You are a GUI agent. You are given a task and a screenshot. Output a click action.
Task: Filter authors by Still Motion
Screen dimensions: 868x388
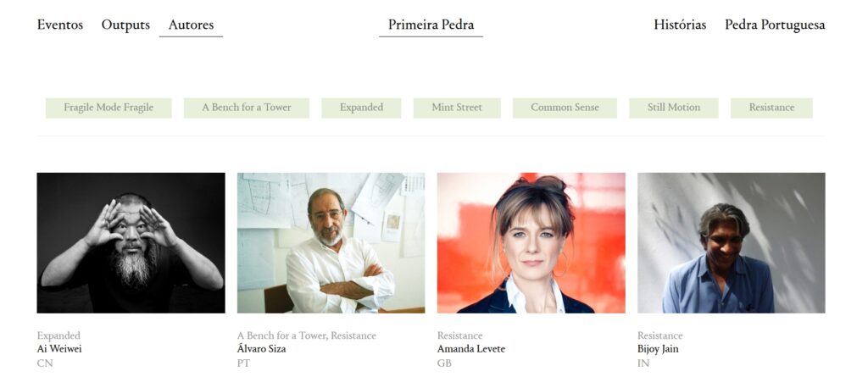pyautogui.click(x=674, y=108)
